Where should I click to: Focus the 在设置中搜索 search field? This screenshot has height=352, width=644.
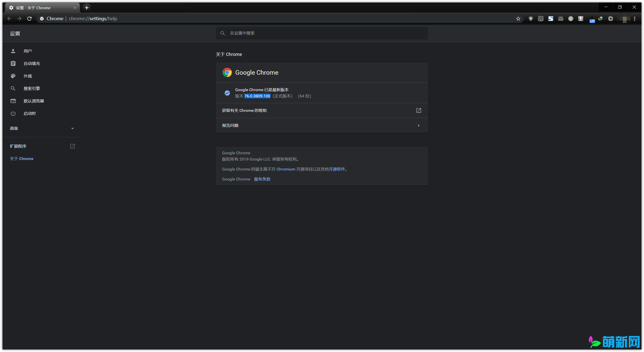322,33
